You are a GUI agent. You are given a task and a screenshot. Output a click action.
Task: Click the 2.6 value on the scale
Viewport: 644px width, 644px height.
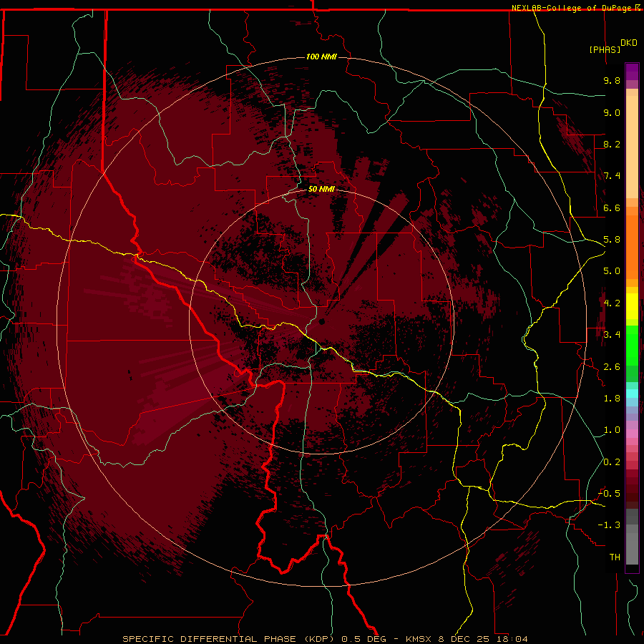tap(612, 367)
